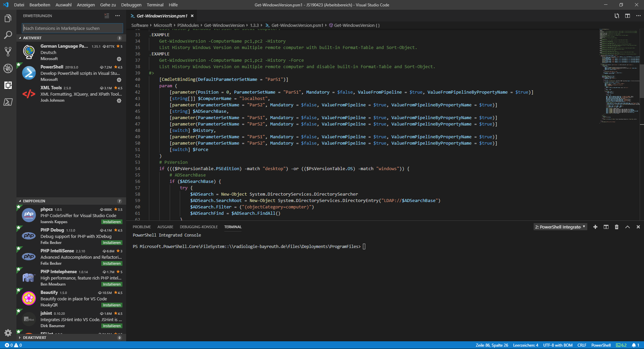The height and width of the screenshot is (349, 644).
Task: Click the editor minimap overview
Action: (x=619, y=76)
